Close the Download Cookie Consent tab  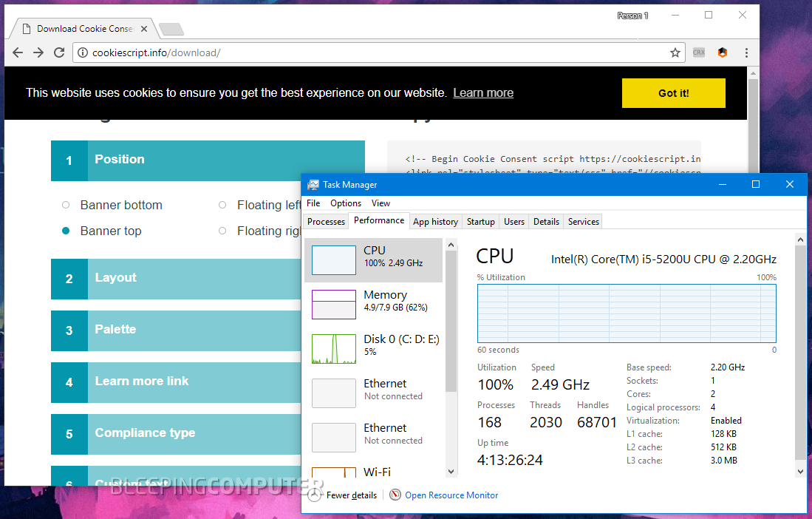pos(144,29)
